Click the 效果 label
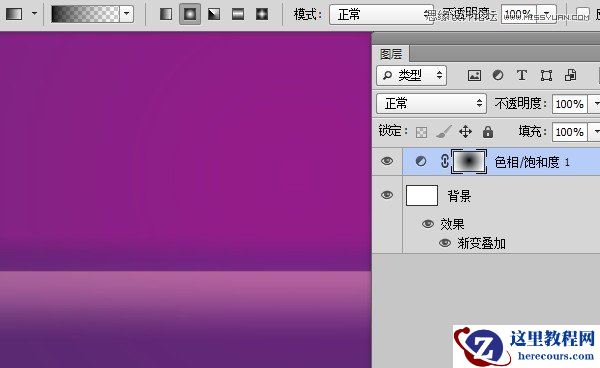This screenshot has height=368, width=600. 452,224
